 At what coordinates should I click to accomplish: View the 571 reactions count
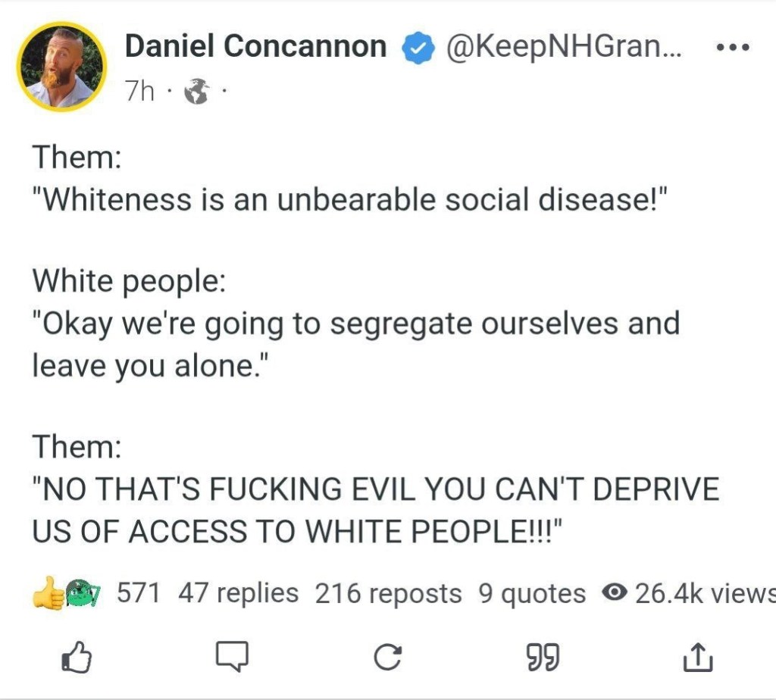[x=138, y=593]
